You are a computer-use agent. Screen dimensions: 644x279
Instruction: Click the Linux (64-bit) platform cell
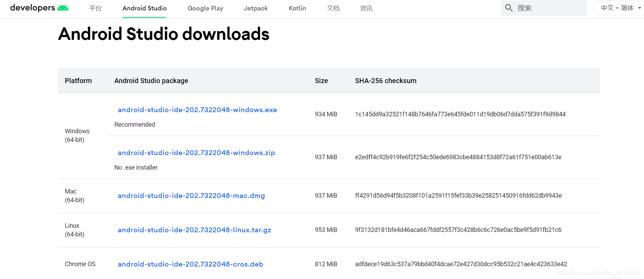[x=74, y=230]
